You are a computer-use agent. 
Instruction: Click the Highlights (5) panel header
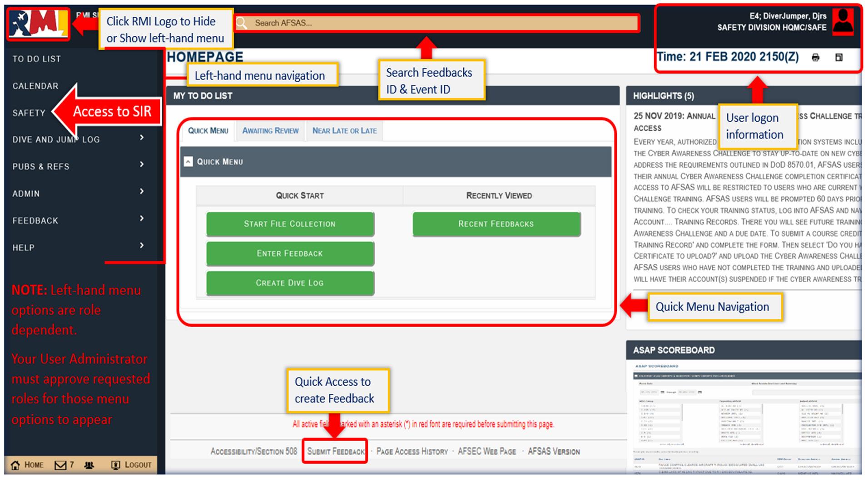pyautogui.click(x=744, y=96)
